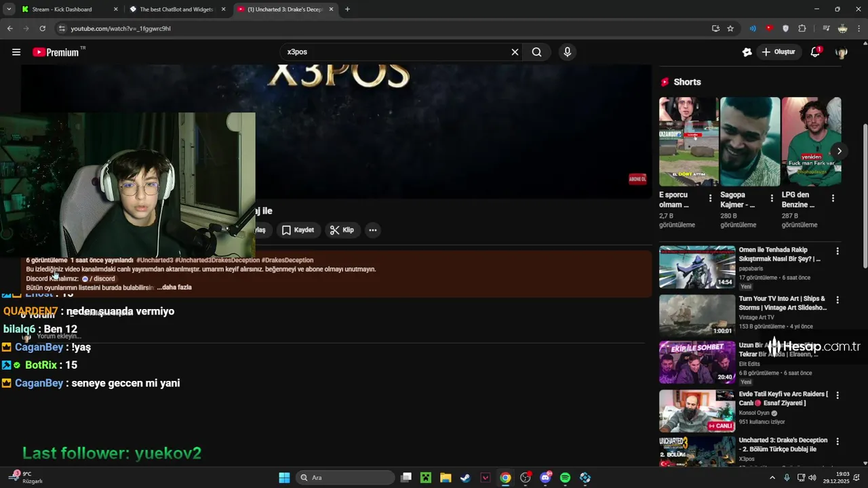Image resolution: width=868 pixels, height=488 pixels.
Task: Show hidden system tray icons
Action: 772,478
